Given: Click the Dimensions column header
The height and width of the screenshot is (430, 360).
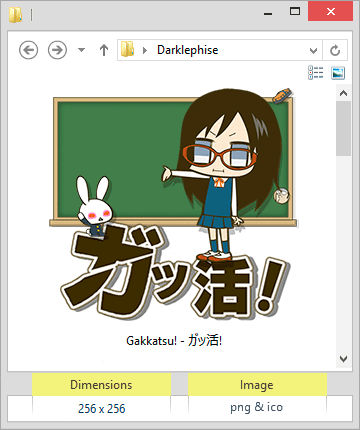Looking at the screenshot, I should coord(101,385).
